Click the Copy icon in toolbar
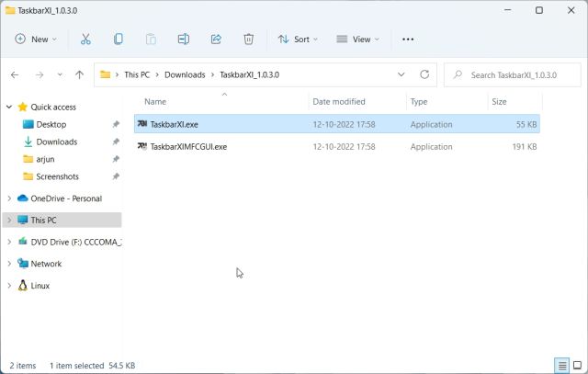Screen dimensions: 588x374 click(x=119, y=40)
